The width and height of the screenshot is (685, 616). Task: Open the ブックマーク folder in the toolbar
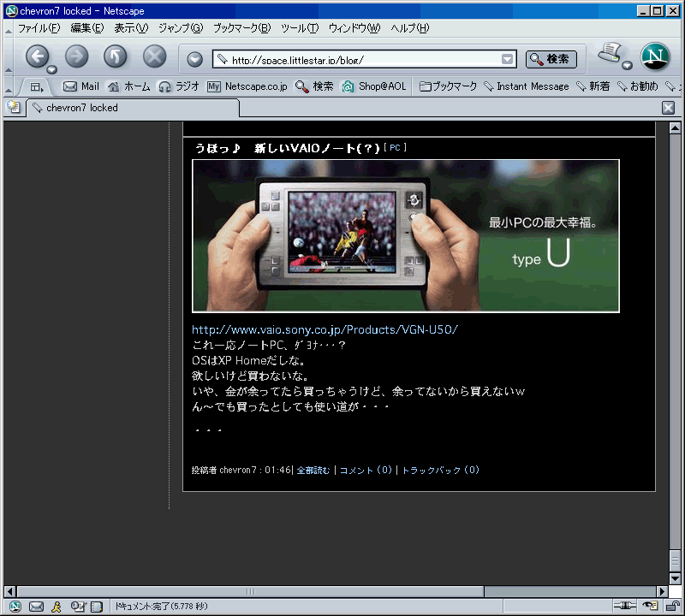tap(448, 86)
